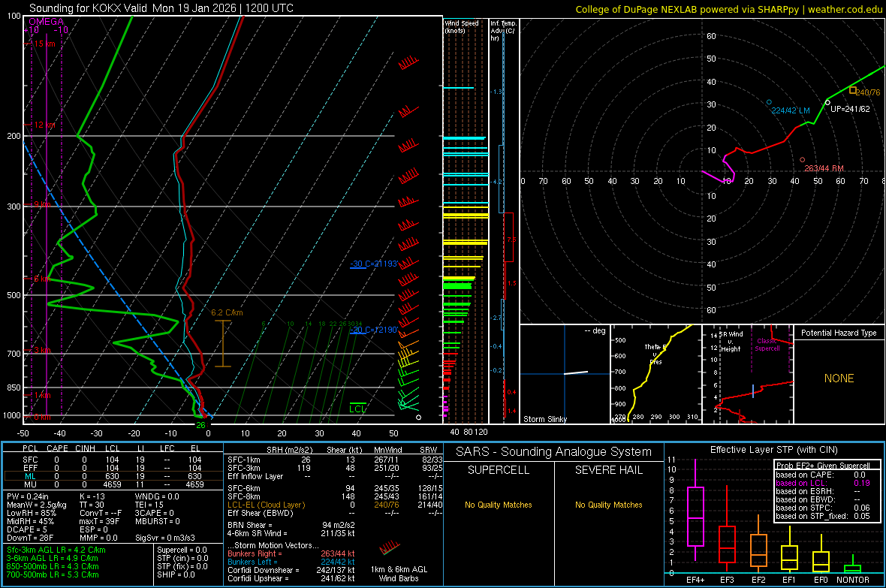886x588 pixels.
Task: Click the orange 'LCL-EL (Cloud Layer)' row
Action: click(335, 505)
